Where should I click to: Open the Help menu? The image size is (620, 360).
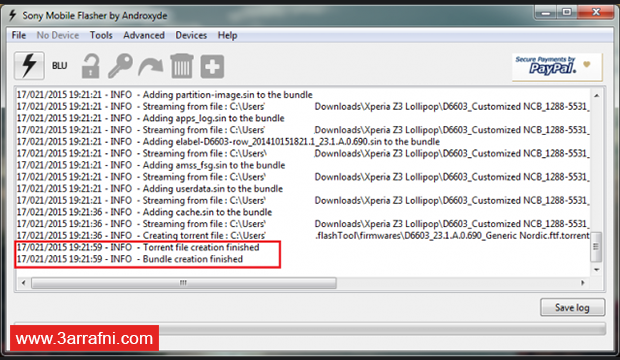[x=227, y=35]
